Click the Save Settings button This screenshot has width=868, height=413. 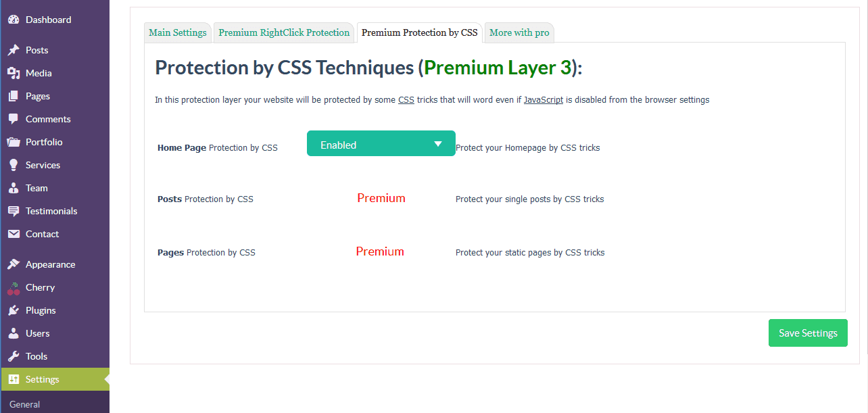[808, 333]
